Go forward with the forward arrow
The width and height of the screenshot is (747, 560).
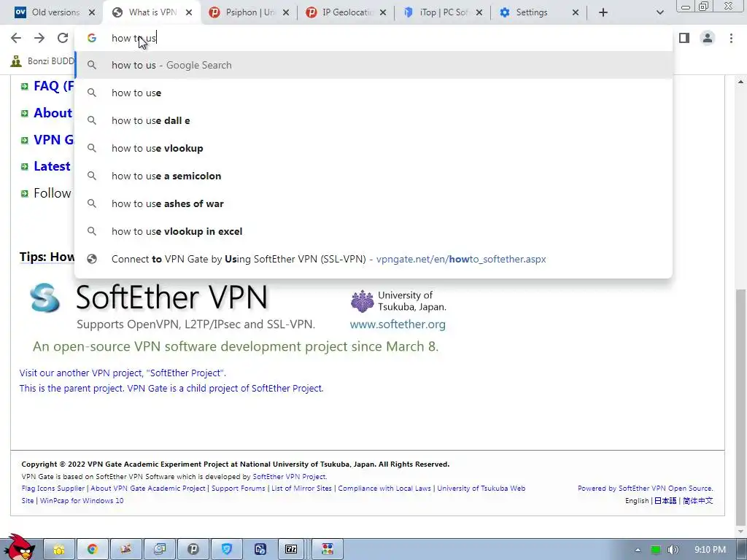coord(39,38)
